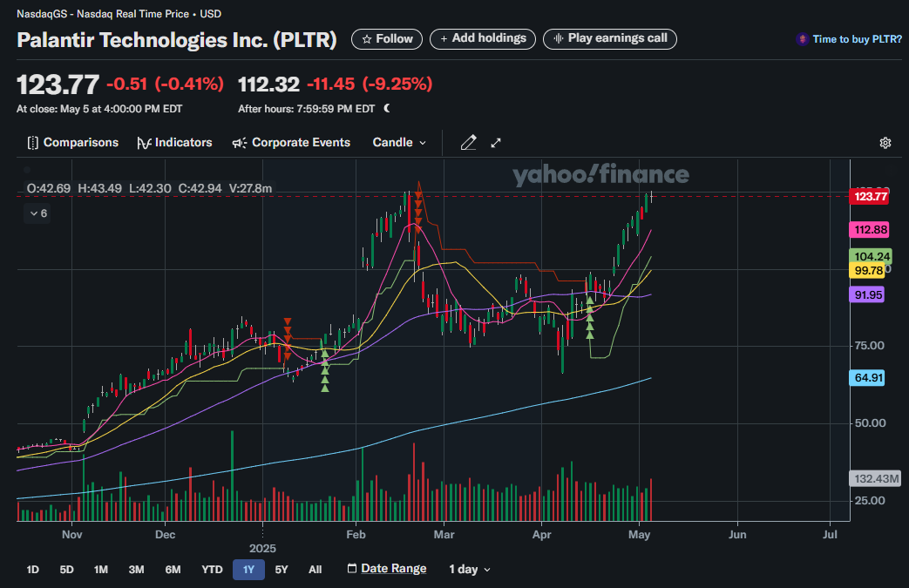Collapse the 6 indicators legend
The width and height of the screenshot is (909, 588).
pos(38,213)
